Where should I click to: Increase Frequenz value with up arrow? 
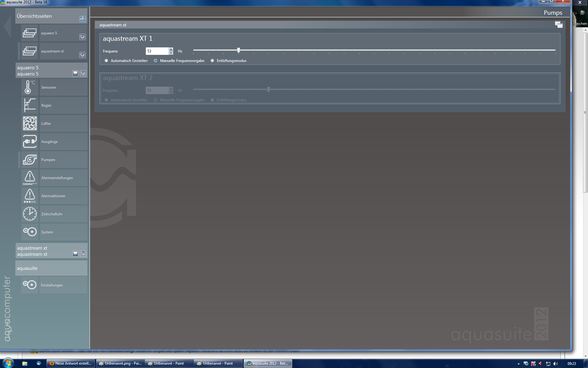pyautogui.click(x=171, y=49)
